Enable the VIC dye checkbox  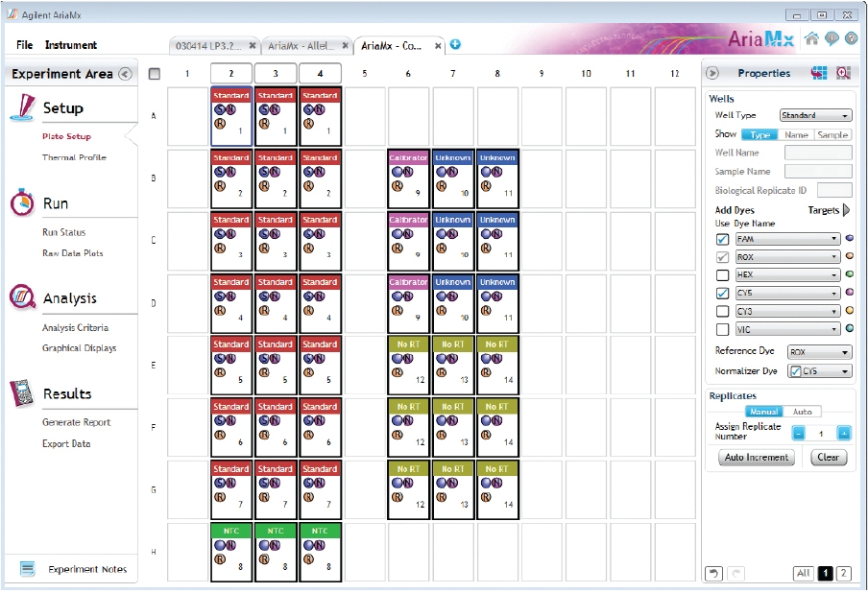722,329
